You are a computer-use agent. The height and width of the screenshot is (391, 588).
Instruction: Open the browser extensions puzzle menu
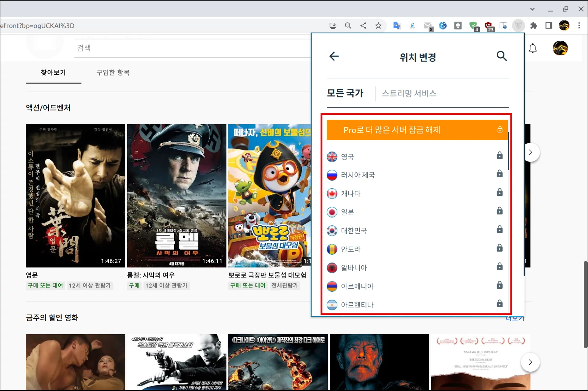534,25
